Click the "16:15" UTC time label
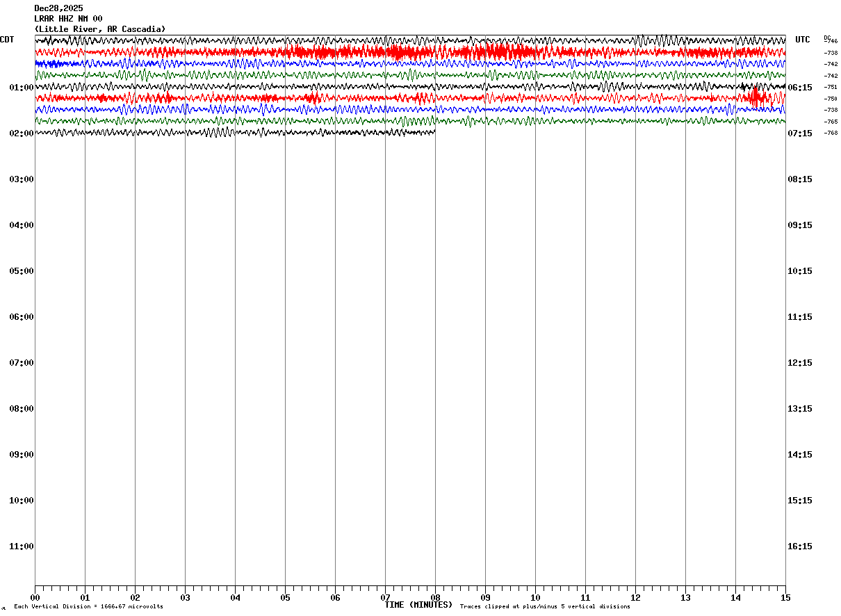 tap(800, 546)
